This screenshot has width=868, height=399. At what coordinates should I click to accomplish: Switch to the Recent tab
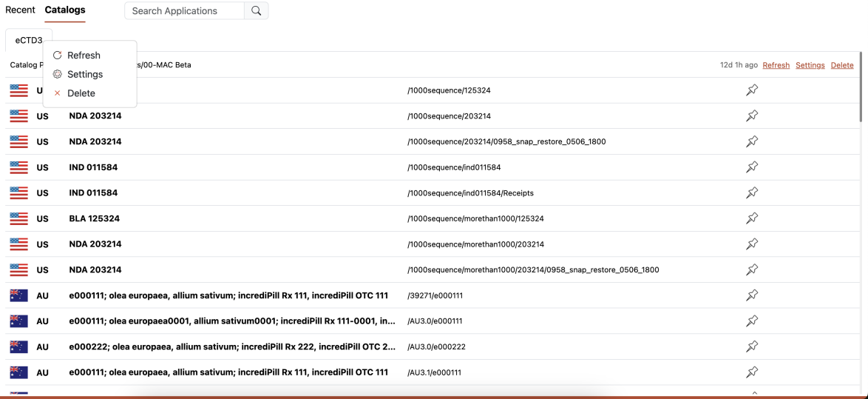coord(20,10)
